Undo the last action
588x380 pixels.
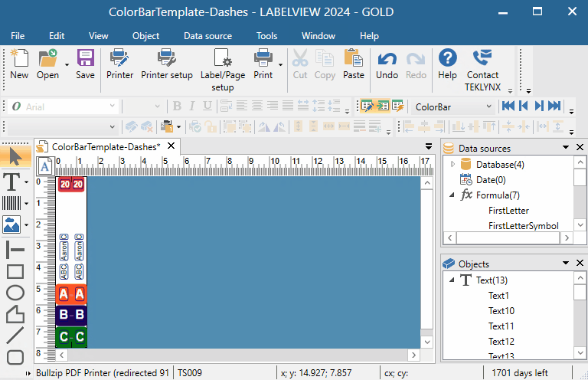[x=387, y=64]
